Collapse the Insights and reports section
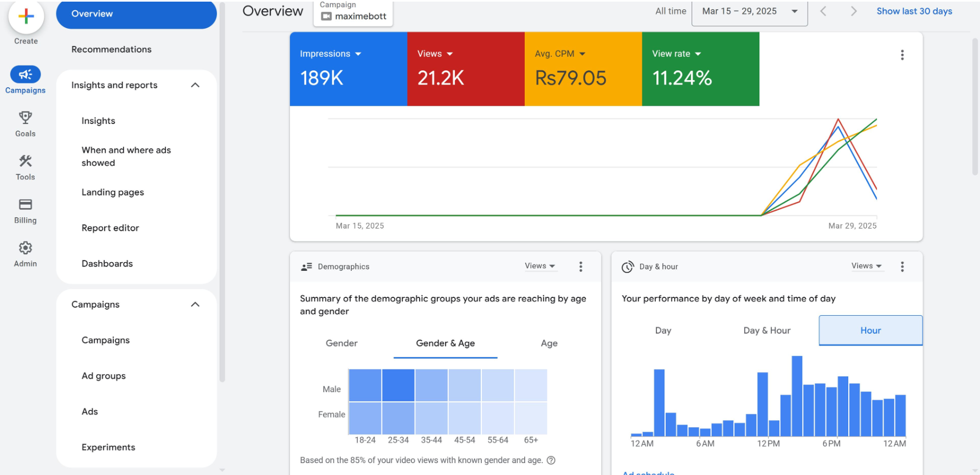 click(195, 85)
